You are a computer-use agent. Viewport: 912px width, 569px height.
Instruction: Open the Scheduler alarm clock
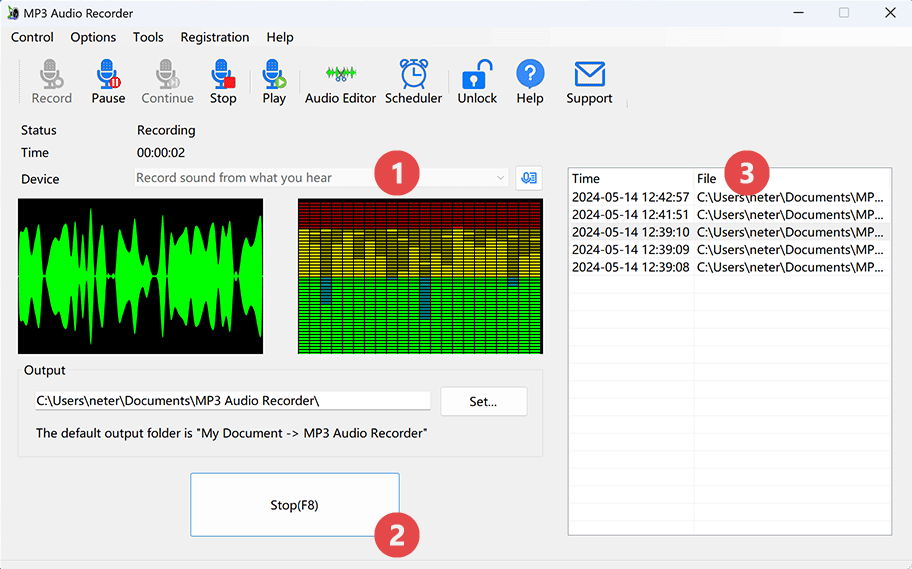click(x=414, y=74)
